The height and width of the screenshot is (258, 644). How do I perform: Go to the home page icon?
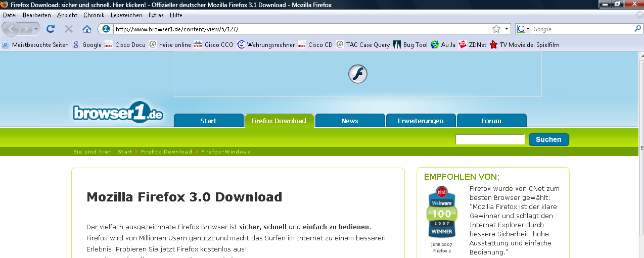[87, 29]
